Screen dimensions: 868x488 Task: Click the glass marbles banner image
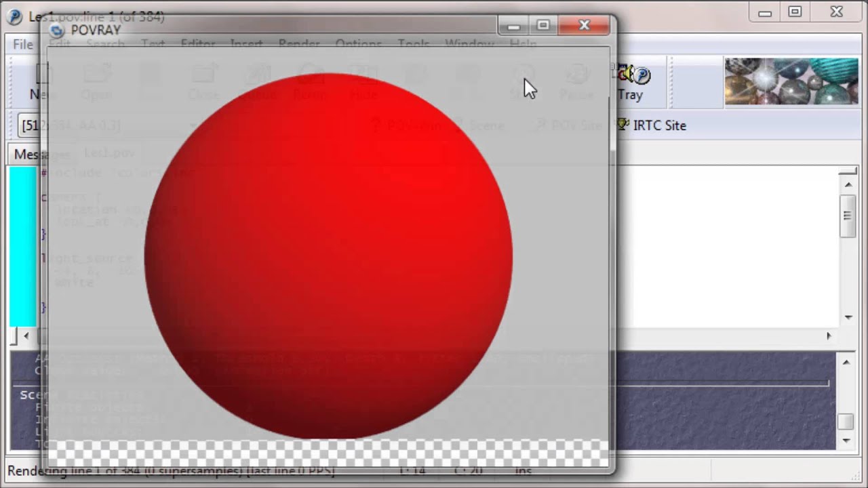tap(791, 81)
